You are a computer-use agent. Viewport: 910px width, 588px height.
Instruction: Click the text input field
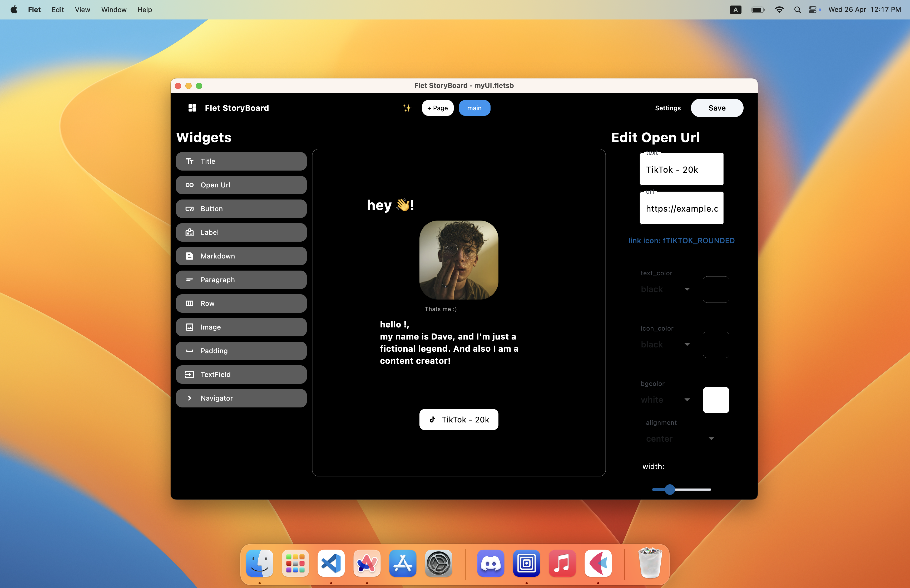tap(682, 169)
